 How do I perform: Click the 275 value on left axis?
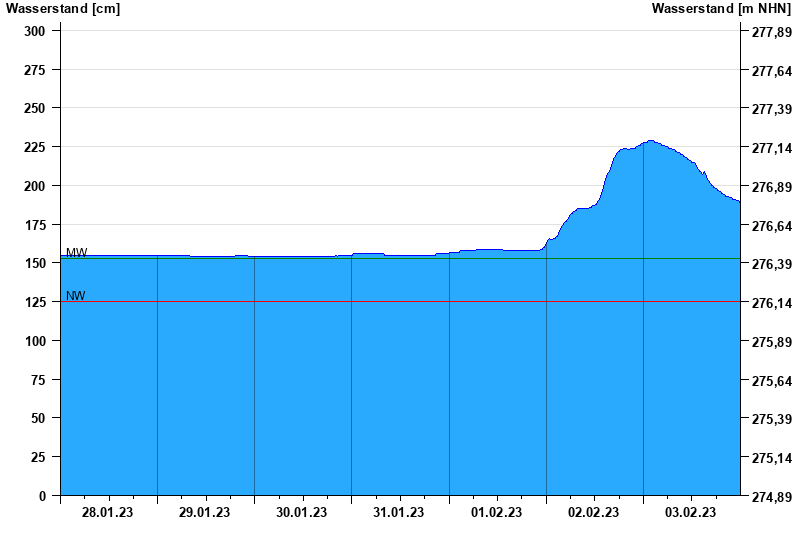(x=35, y=70)
